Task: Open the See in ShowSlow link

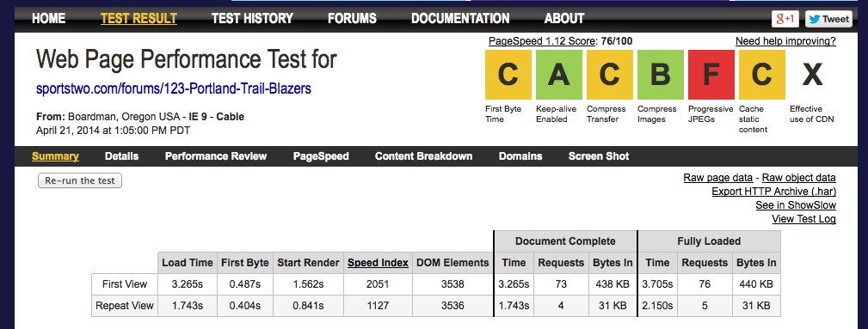Action: 796,205
